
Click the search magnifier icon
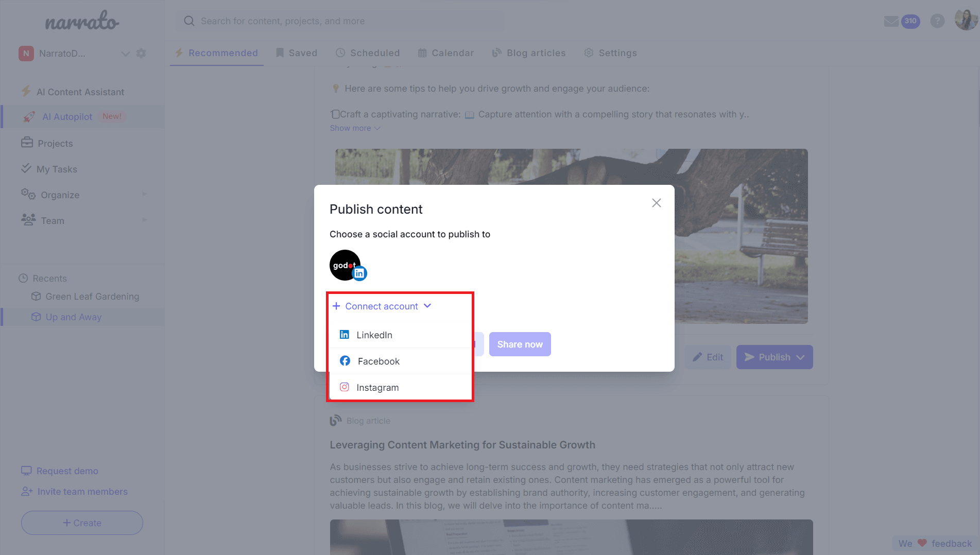[189, 21]
